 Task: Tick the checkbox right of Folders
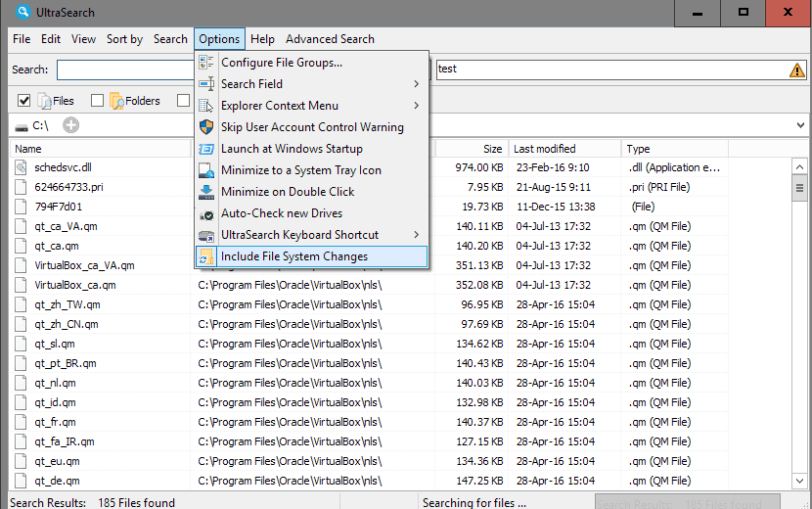pos(183,101)
